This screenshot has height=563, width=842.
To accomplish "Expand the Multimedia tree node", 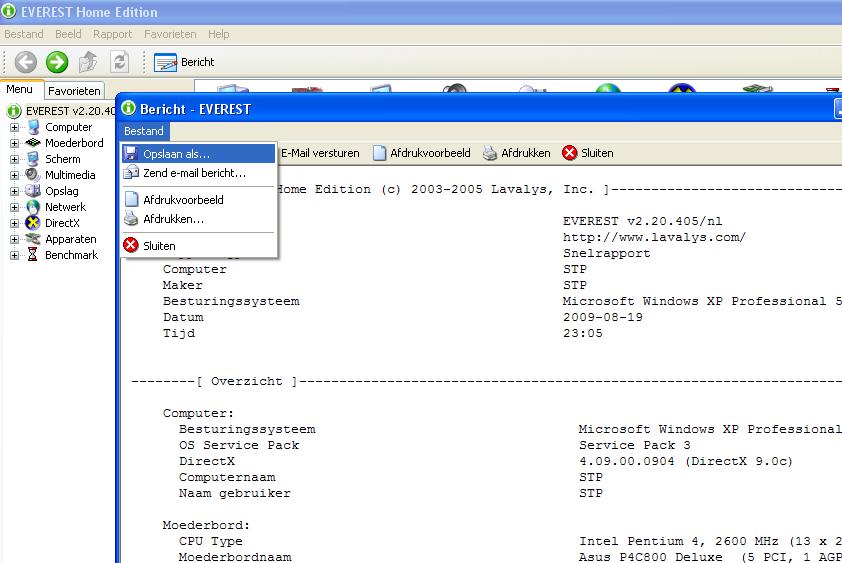I will pyautogui.click(x=14, y=175).
